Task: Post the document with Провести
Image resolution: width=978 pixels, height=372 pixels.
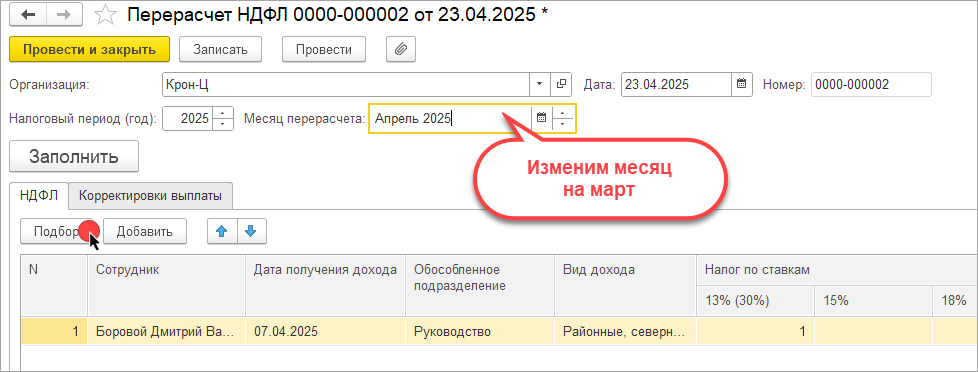Action: pyautogui.click(x=324, y=50)
